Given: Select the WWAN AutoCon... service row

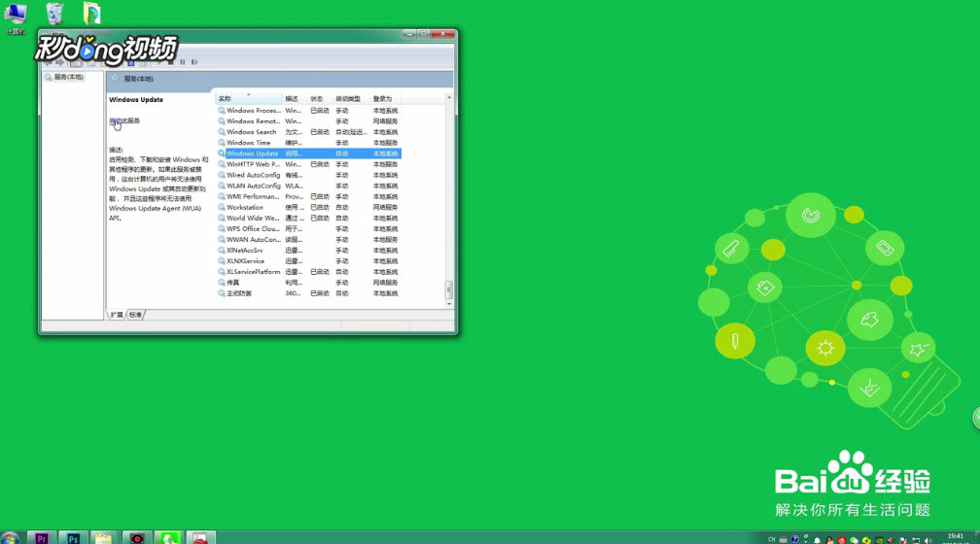Looking at the screenshot, I should [x=309, y=239].
